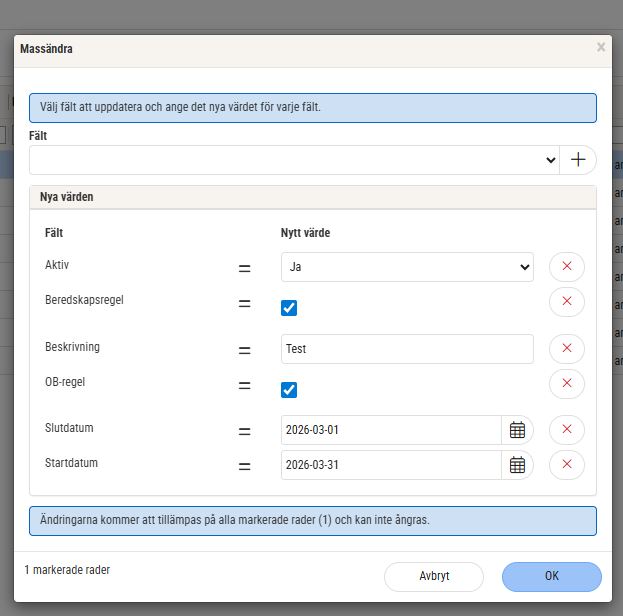
Task: Click the Nya värden panel header
Action: point(312,197)
